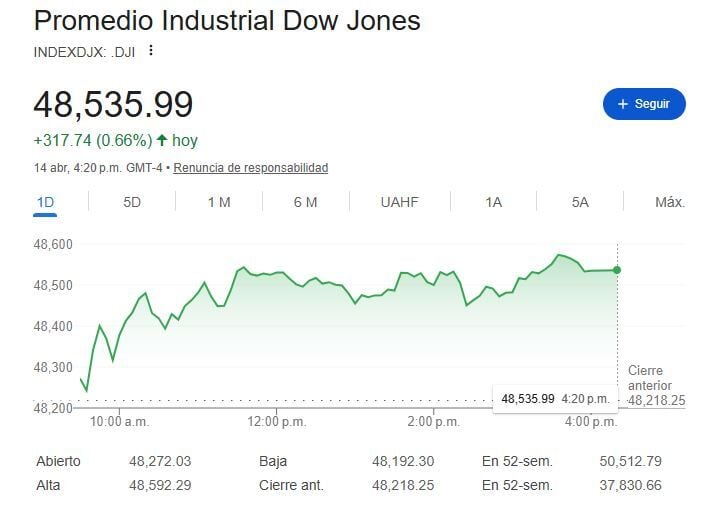The height and width of the screenshot is (514, 701).
Task: Switch to the 1 M chart tab
Action: click(x=219, y=202)
